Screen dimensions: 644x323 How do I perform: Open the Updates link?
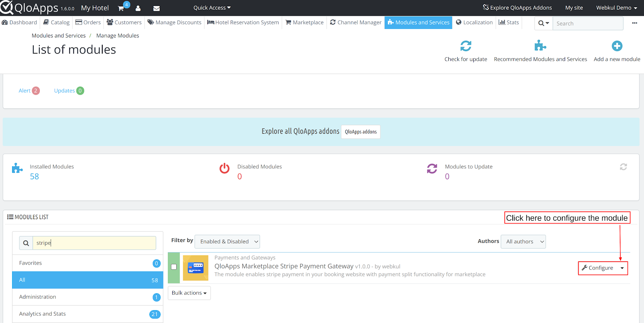click(69, 91)
